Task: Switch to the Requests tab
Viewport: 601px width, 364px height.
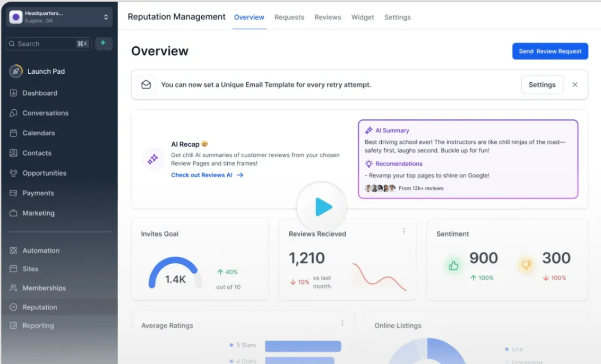Action: point(289,17)
